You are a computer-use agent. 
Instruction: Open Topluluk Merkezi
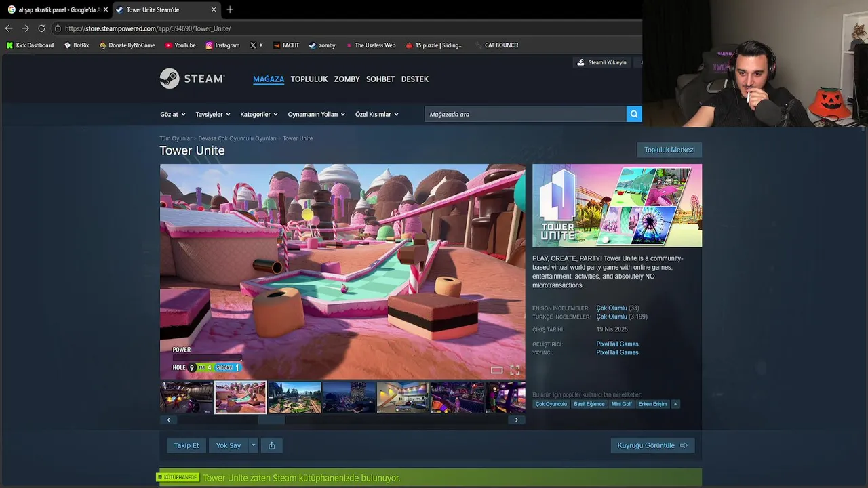pyautogui.click(x=669, y=150)
